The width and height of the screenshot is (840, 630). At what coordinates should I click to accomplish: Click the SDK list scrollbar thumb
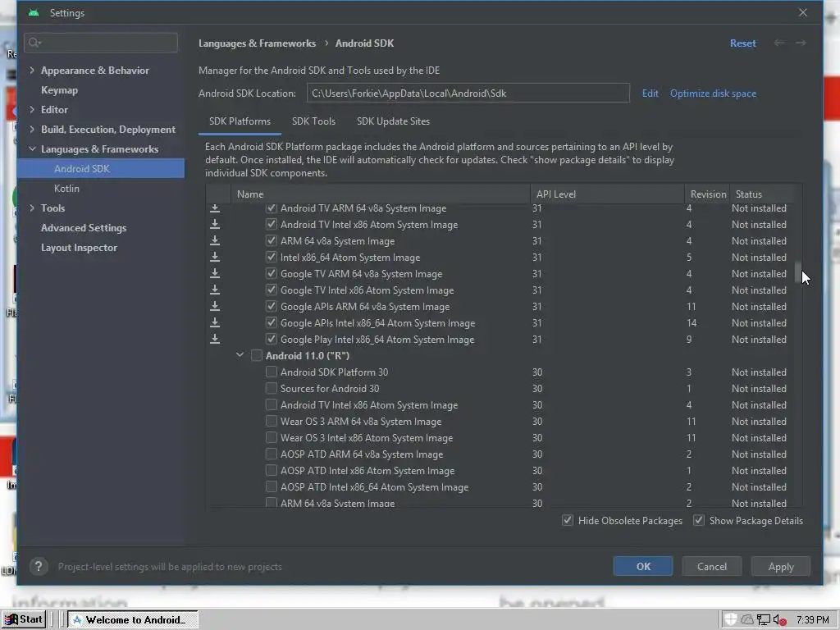pos(797,272)
